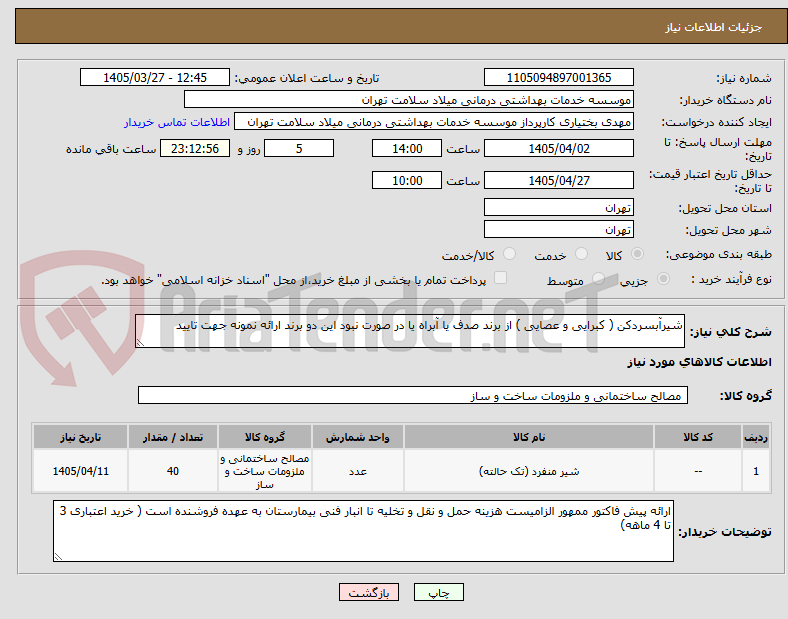
Task: Click the response deadline date 1405/04/02 field
Action: coord(559,148)
